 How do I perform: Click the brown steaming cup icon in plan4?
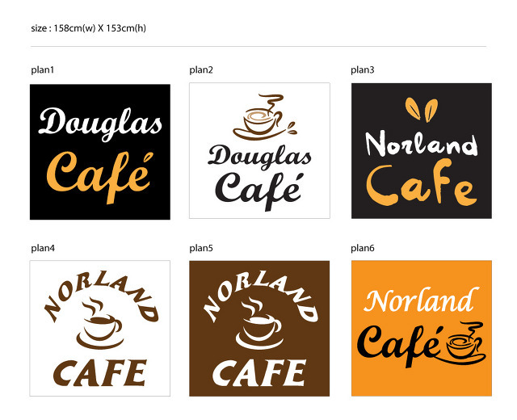pyautogui.click(x=100, y=323)
